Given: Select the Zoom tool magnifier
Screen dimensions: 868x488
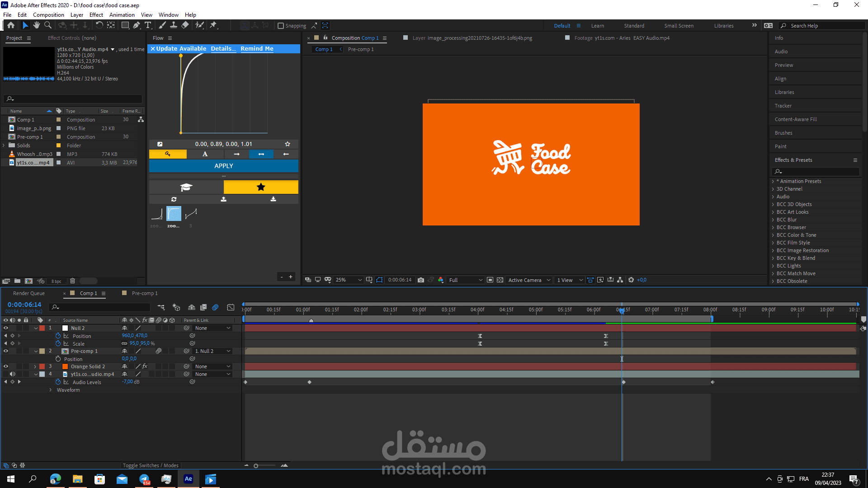Looking at the screenshot, I should pyautogui.click(x=48, y=25).
